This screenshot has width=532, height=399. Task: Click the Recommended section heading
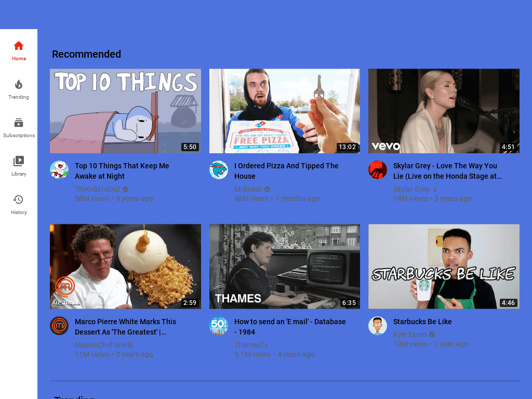(87, 54)
